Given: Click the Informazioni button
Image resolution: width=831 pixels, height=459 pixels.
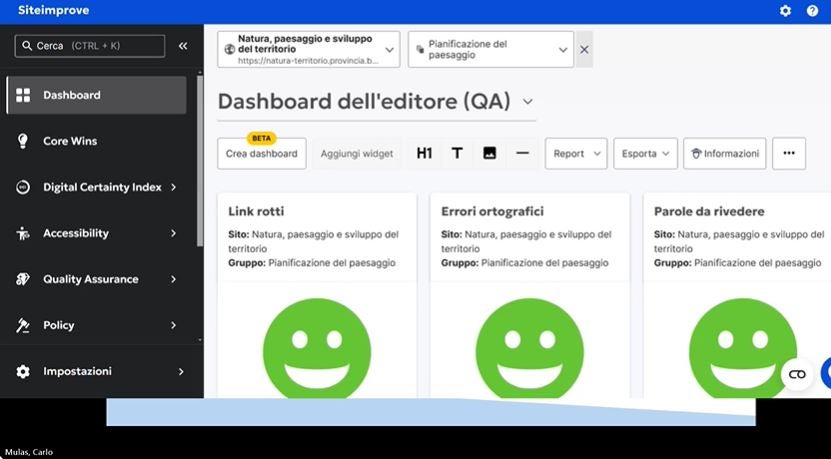Looking at the screenshot, I should click(724, 153).
